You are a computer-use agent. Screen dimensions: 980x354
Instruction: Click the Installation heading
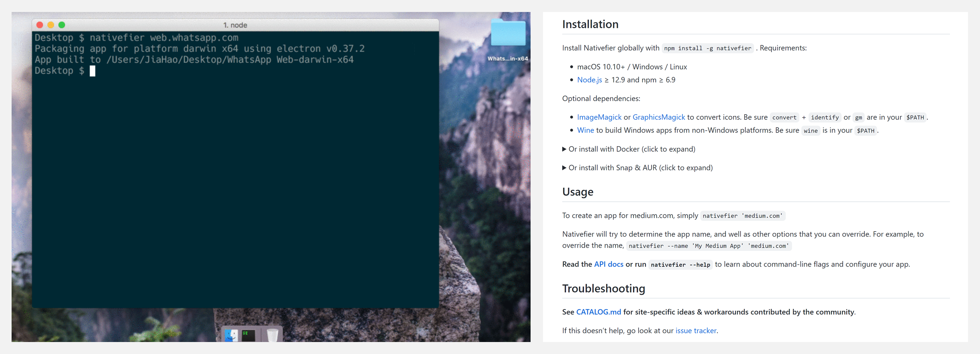[590, 24]
